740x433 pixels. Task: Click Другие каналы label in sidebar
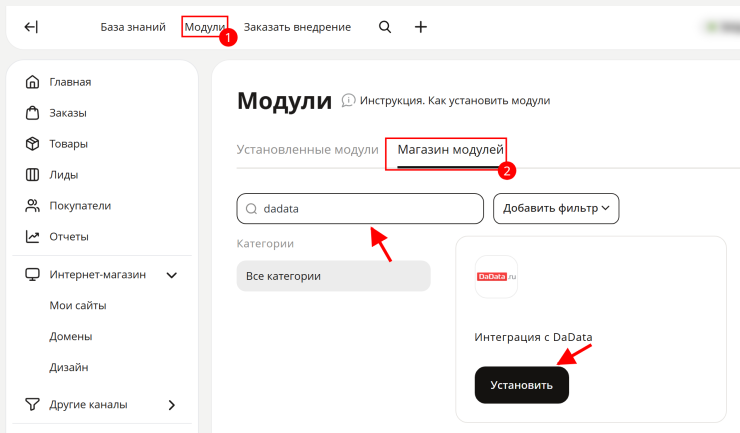click(x=88, y=404)
